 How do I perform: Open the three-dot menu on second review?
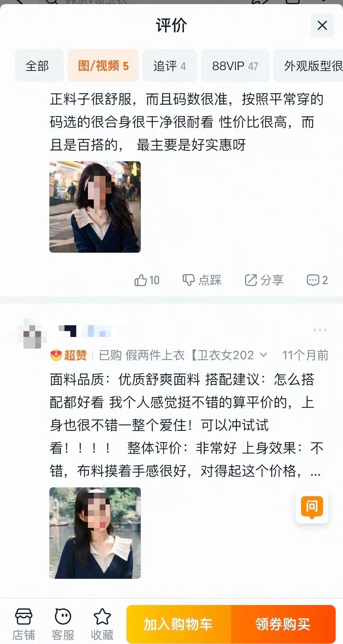pyautogui.click(x=320, y=330)
